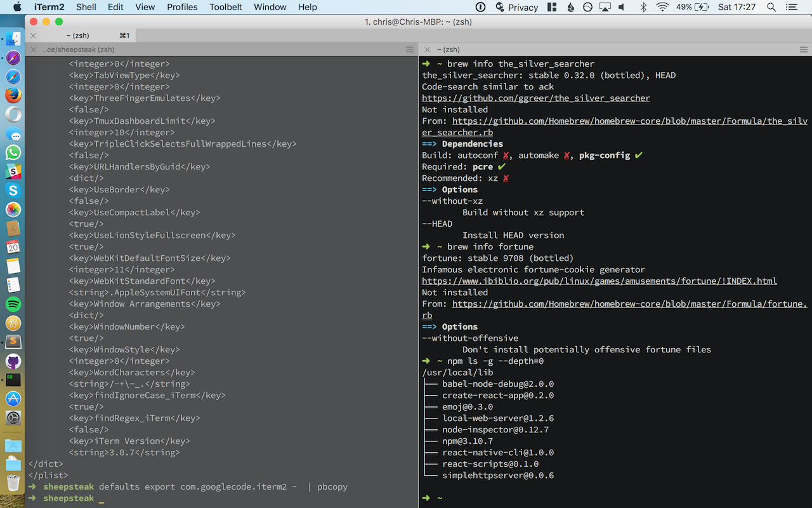Click the flame icon in menu bar
The width and height of the screenshot is (812, 508).
[x=570, y=7]
